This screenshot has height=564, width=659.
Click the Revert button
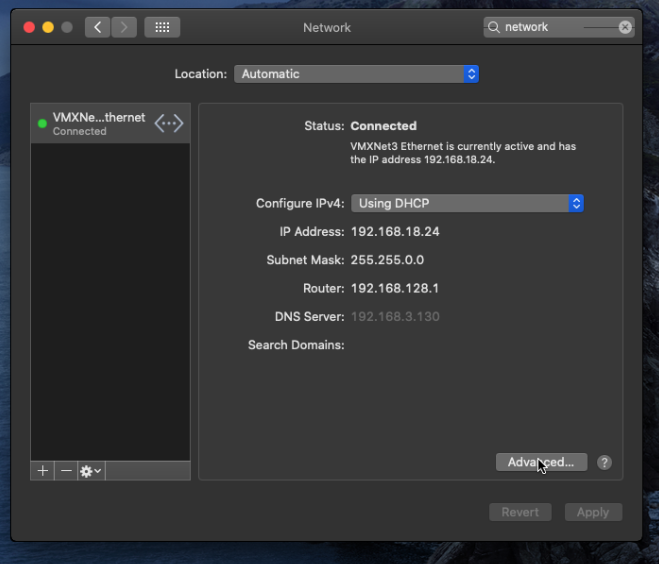point(520,512)
